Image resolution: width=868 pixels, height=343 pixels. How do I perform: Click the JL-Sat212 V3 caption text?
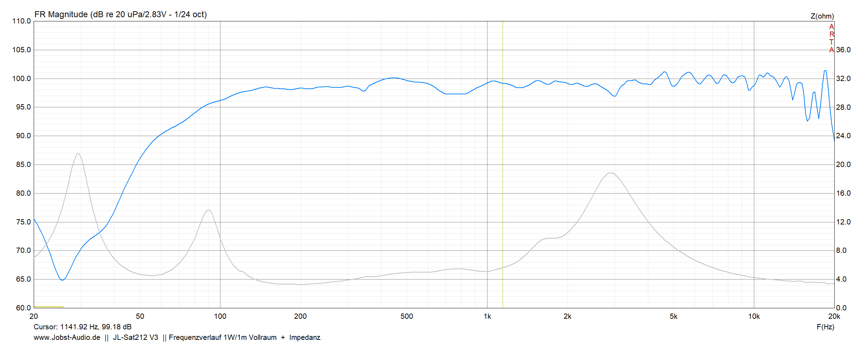point(135,337)
